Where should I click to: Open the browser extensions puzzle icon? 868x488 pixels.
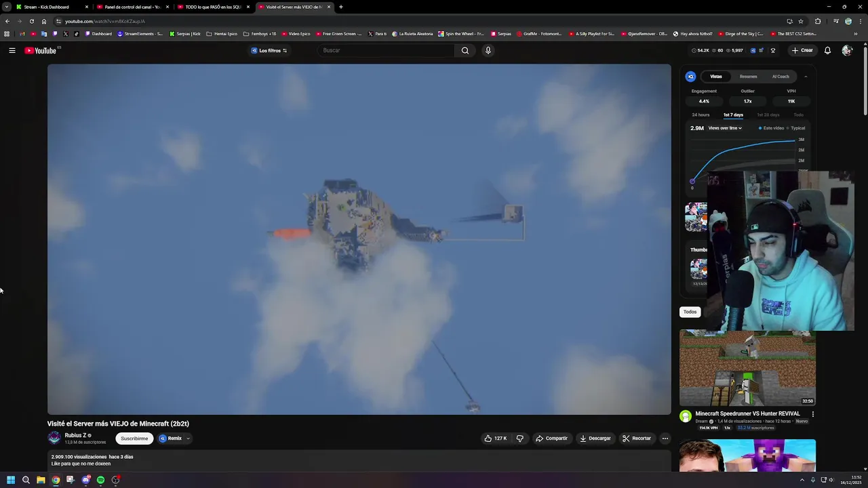[818, 21]
